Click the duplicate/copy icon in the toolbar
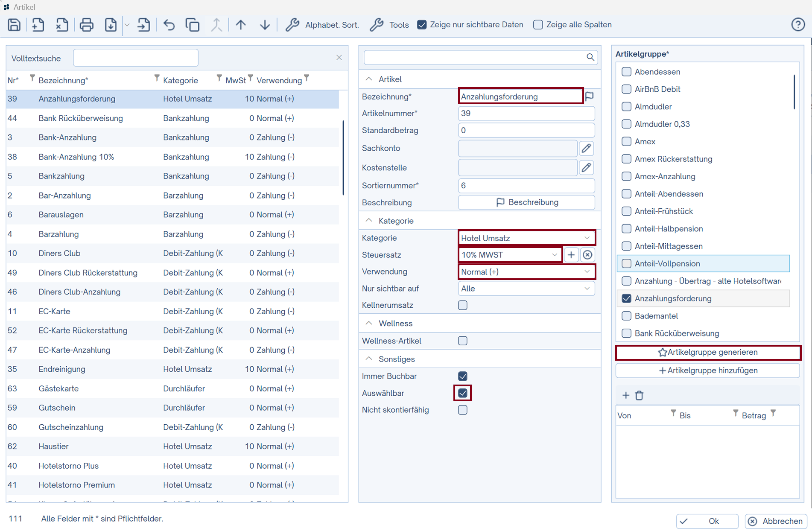812x531 pixels. [x=192, y=25]
